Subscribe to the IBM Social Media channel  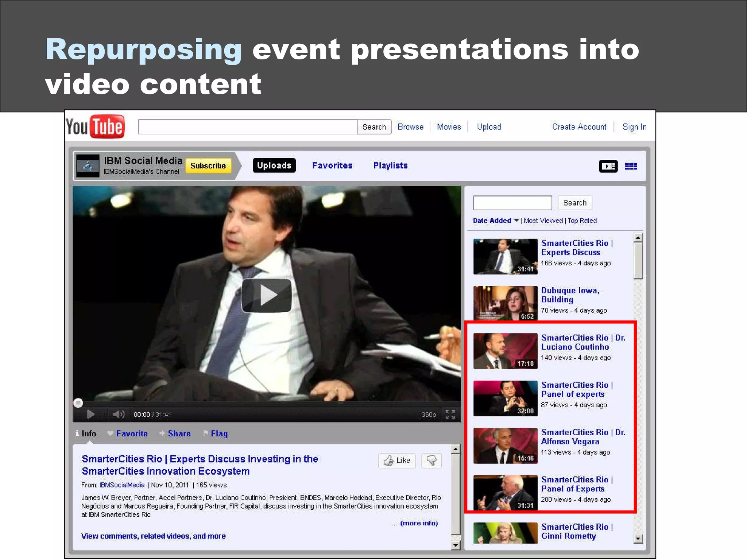click(x=208, y=166)
